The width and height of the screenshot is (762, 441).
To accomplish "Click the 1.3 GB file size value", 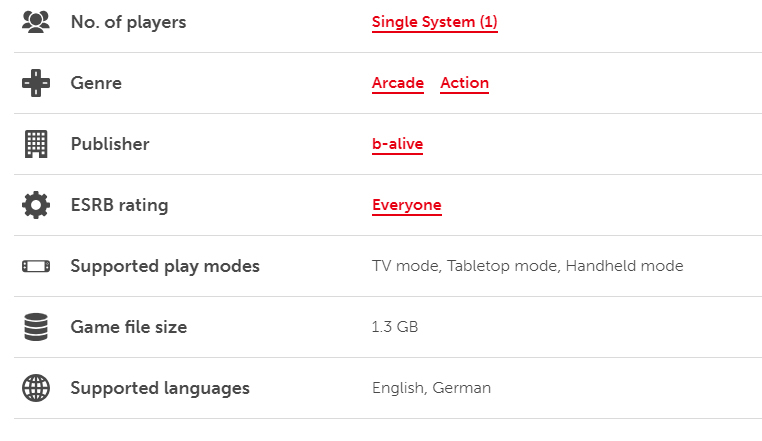I will [395, 327].
